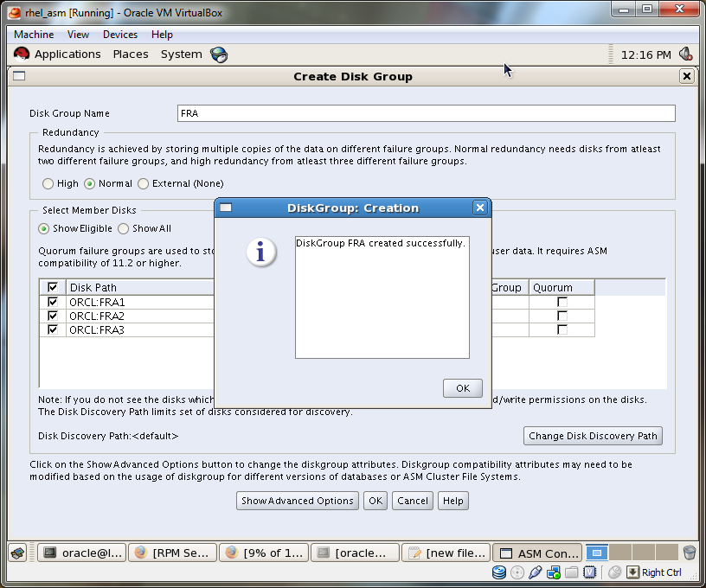The image size is (706, 588).
Task: Click the Disk Group Name field
Action: tap(427, 113)
